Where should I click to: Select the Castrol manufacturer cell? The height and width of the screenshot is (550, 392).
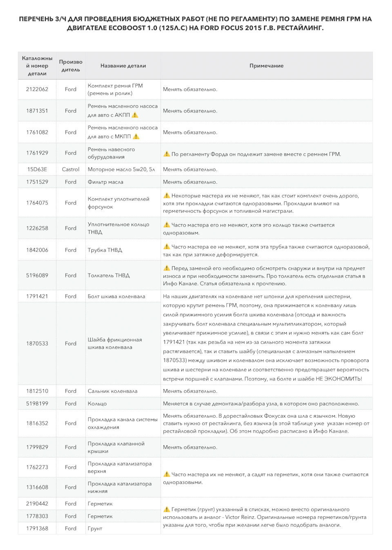tap(71, 169)
